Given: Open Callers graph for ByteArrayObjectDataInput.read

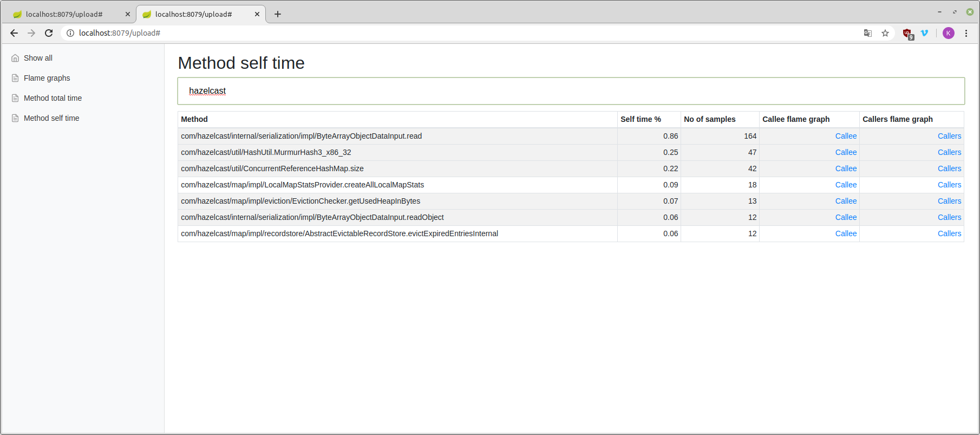Looking at the screenshot, I should (949, 136).
